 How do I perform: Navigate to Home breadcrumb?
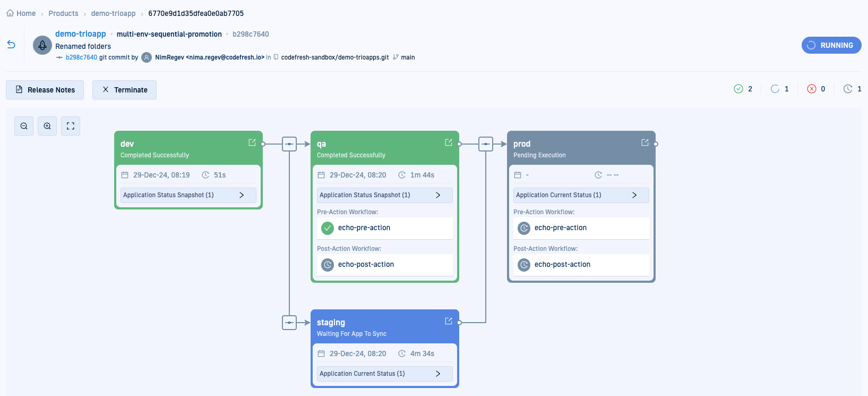(21, 13)
